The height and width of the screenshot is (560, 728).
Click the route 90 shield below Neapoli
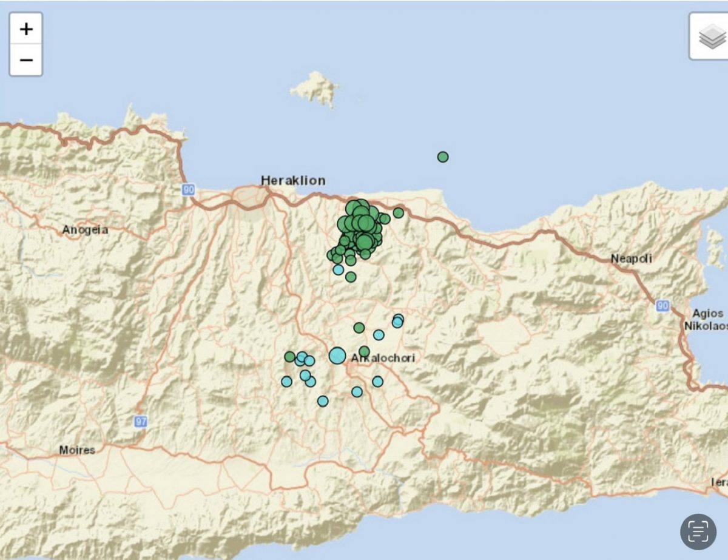point(662,306)
